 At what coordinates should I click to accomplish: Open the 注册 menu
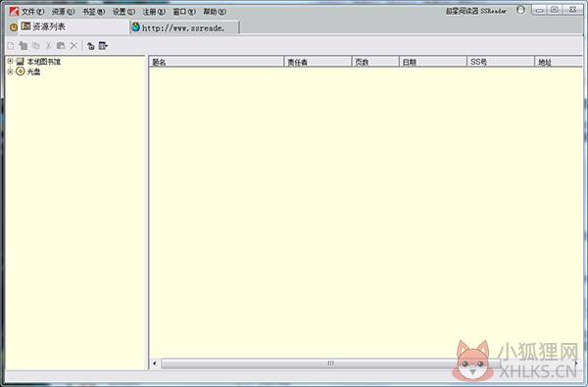[154, 12]
